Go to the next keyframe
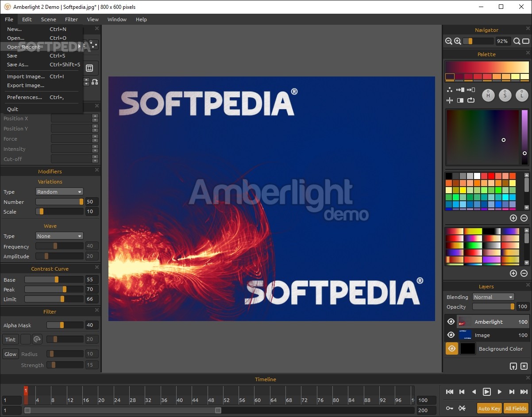The height and width of the screenshot is (417, 532). click(x=512, y=392)
